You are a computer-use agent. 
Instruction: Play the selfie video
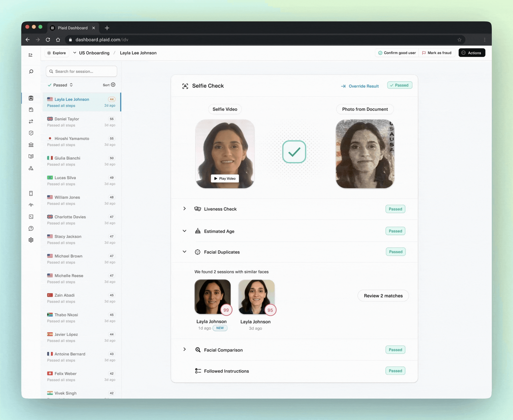click(225, 178)
